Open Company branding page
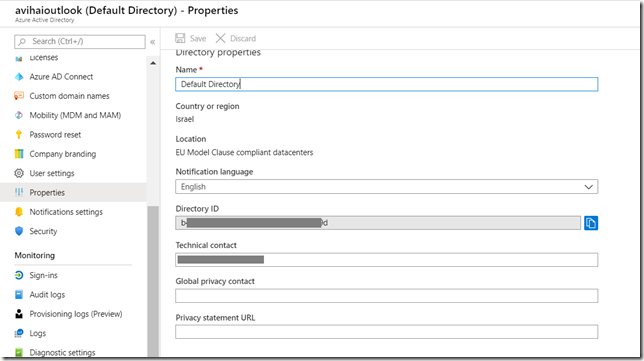 tap(62, 154)
